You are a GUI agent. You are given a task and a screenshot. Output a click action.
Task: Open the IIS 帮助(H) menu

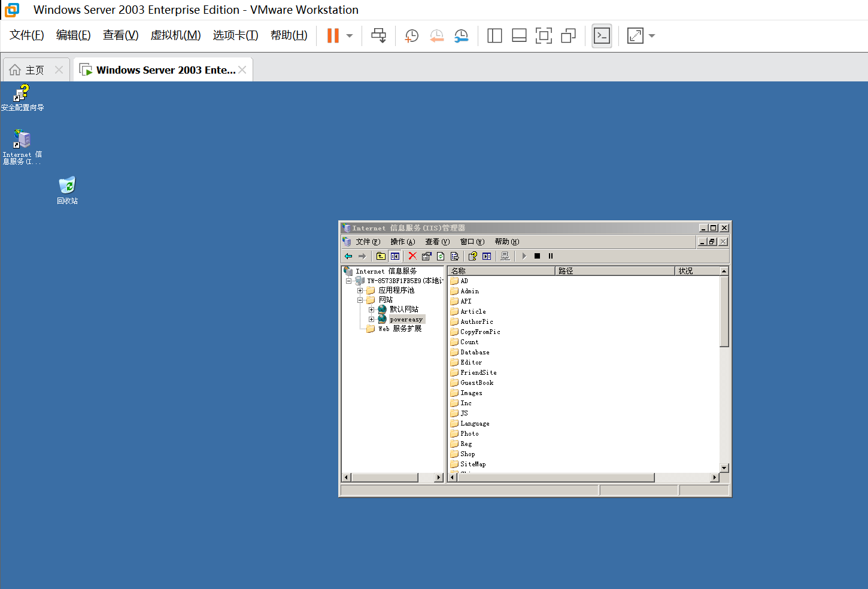(507, 242)
